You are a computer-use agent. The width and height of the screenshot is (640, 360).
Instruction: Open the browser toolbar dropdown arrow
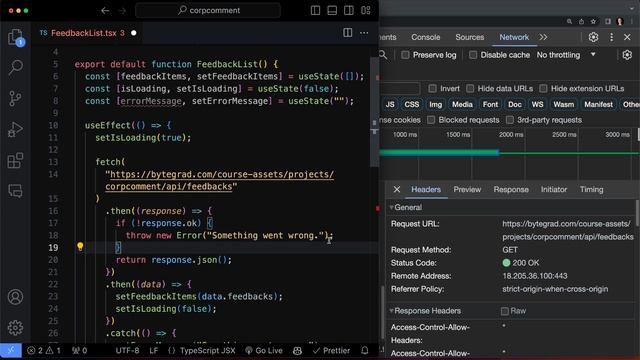[631, 8]
